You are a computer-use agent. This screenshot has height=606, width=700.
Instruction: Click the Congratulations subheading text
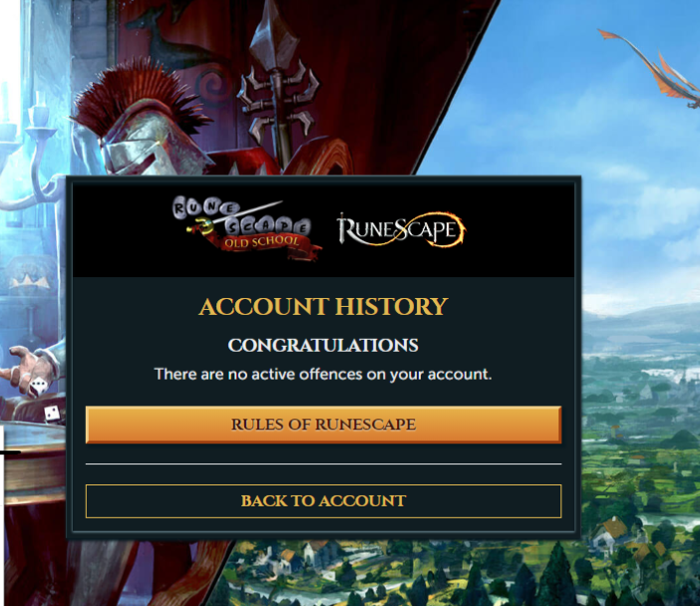pos(323,346)
